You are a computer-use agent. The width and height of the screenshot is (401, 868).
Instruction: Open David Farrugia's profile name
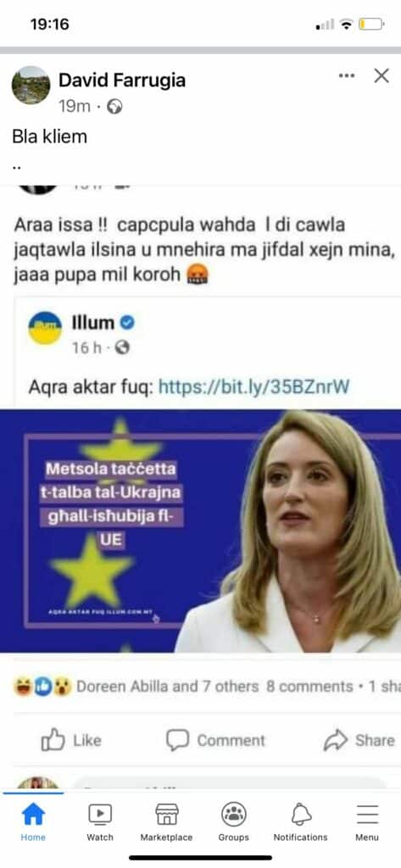pos(122,81)
